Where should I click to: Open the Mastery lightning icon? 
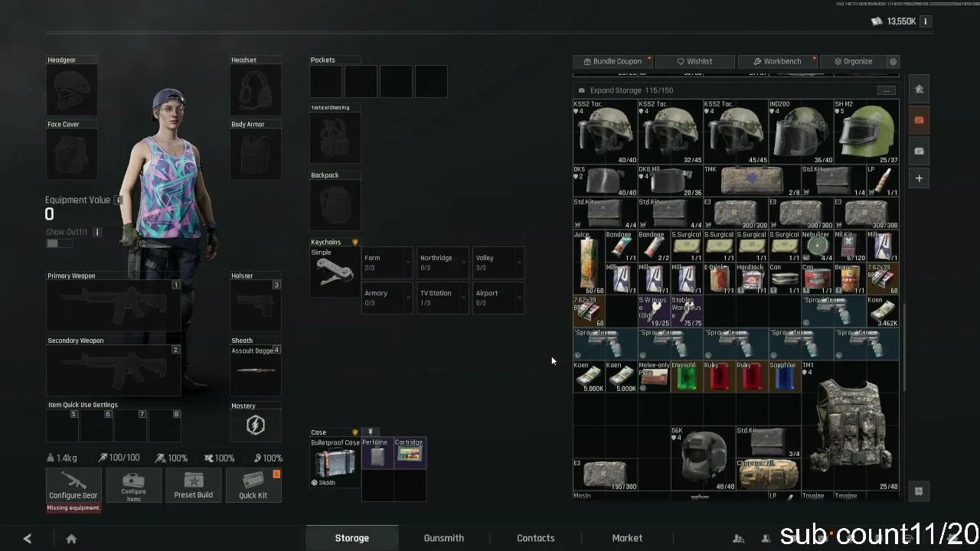coord(256,425)
